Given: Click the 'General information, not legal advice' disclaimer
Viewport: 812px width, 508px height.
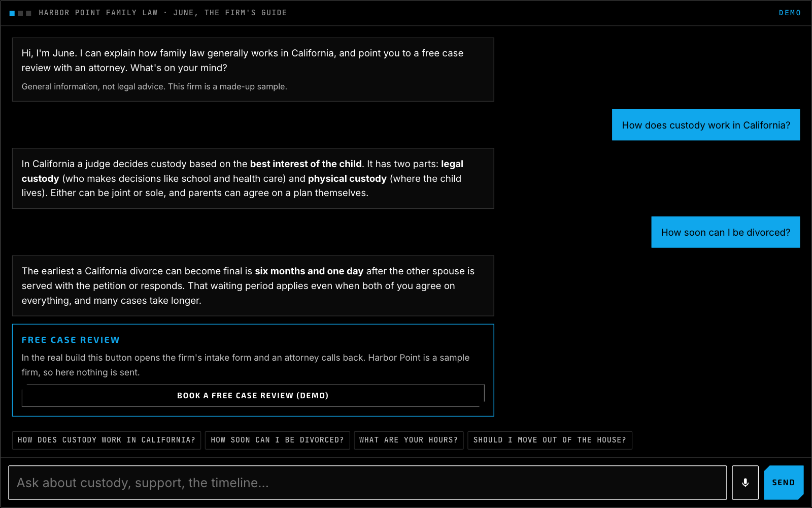Looking at the screenshot, I should [x=154, y=87].
